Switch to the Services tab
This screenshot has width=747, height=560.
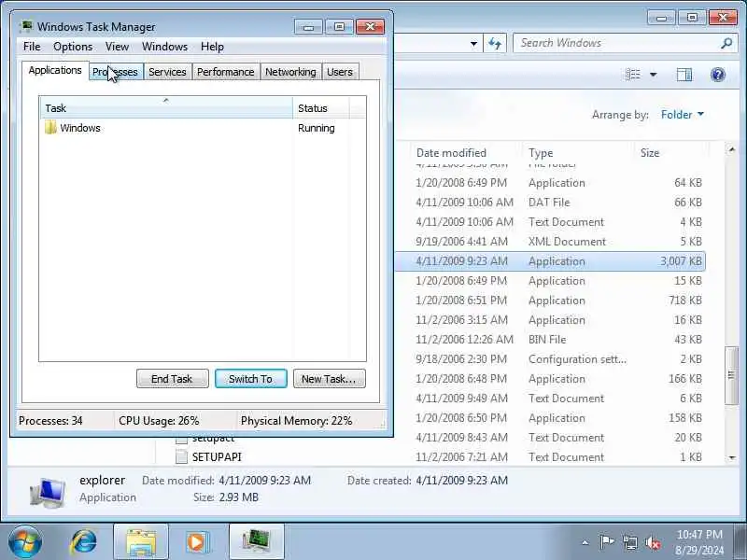point(168,72)
